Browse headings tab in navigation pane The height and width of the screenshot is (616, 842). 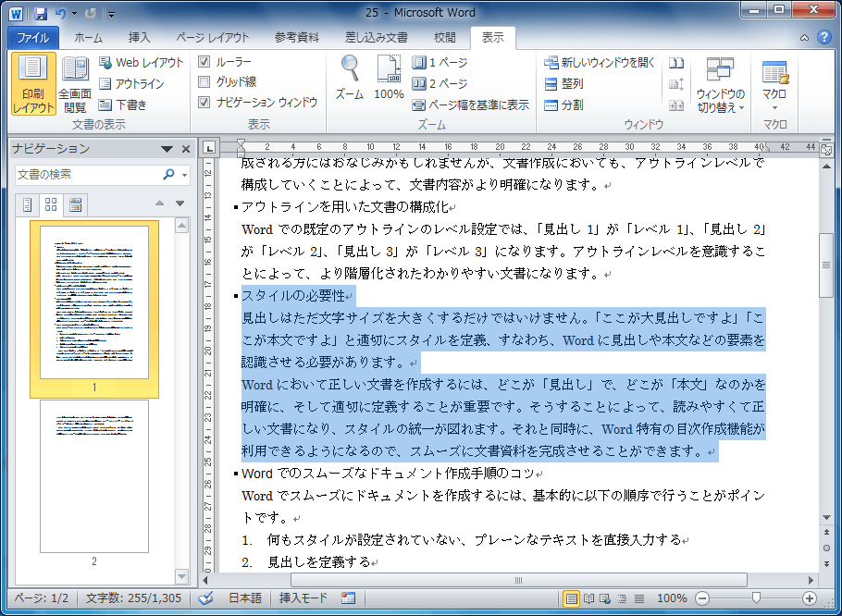[x=28, y=204]
